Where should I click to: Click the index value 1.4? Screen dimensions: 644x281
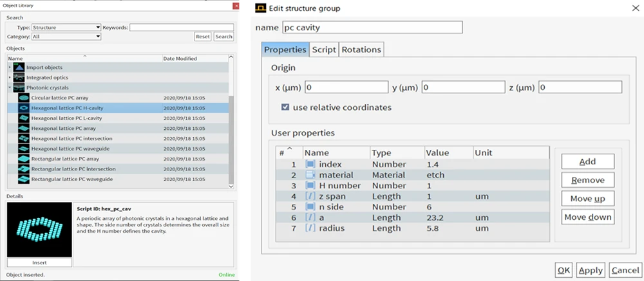[x=433, y=164]
